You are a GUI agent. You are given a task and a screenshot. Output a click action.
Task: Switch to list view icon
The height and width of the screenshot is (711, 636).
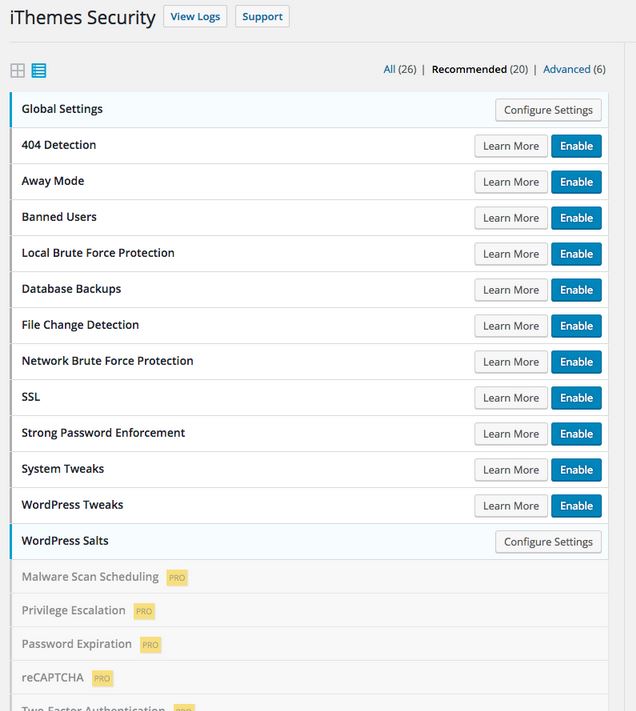pos(39,70)
